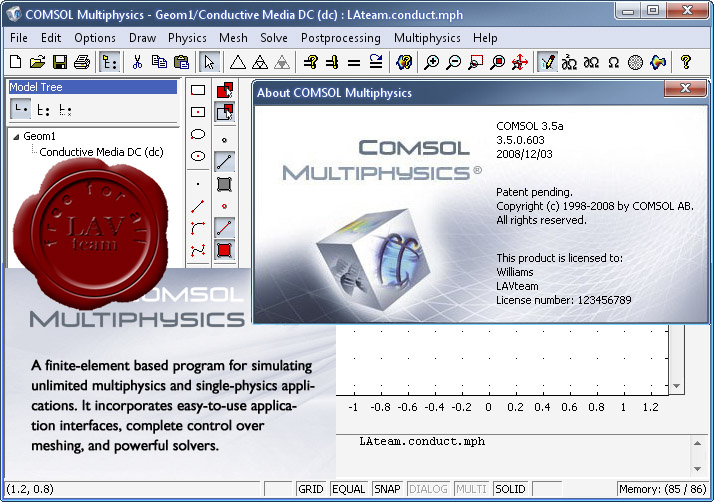Click the plot area's vertical scrollbar down arrow
The height and width of the screenshot is (502, 714).
pyautogui.click(x=677, y=386)
